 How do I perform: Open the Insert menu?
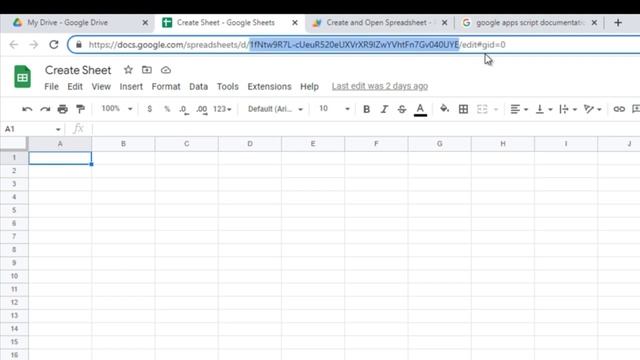131,87
